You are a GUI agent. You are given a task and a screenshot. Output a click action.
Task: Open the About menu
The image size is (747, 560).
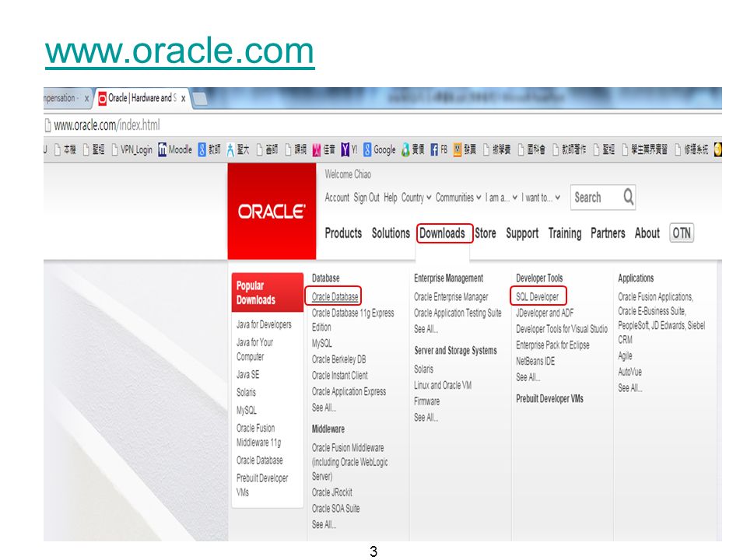pyautogui.click(x=647, y=233)
